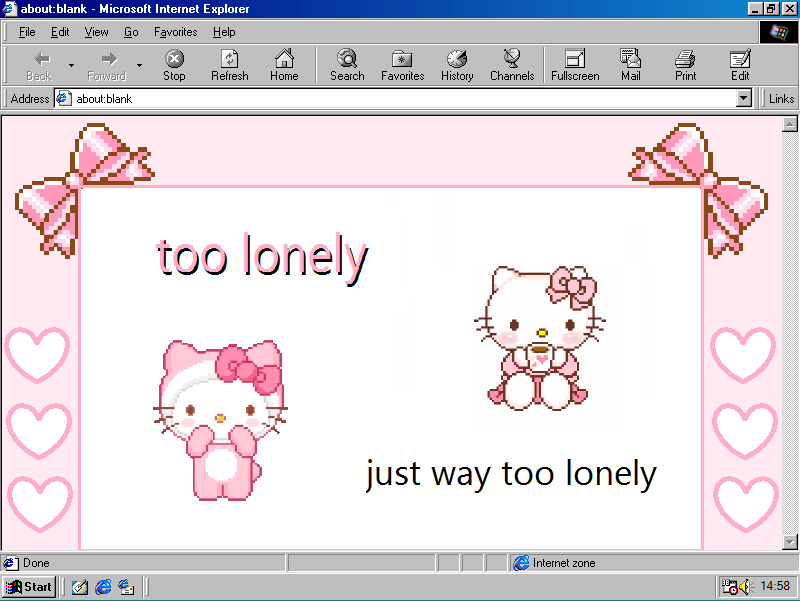Image resolution: width=800 pixels, height=601 pixels.
Task: Click the 'Internet zone' status text
Action: coord(564,563)
